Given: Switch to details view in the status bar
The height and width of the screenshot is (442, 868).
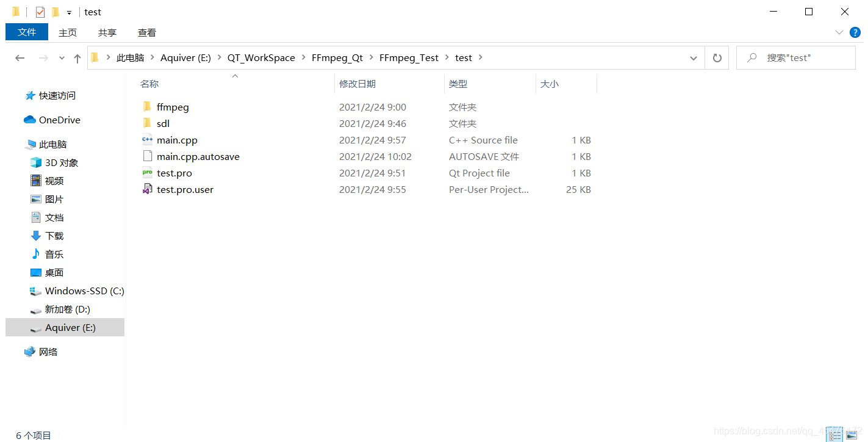Looking at the screenshot, I should (x=835, y=434).
